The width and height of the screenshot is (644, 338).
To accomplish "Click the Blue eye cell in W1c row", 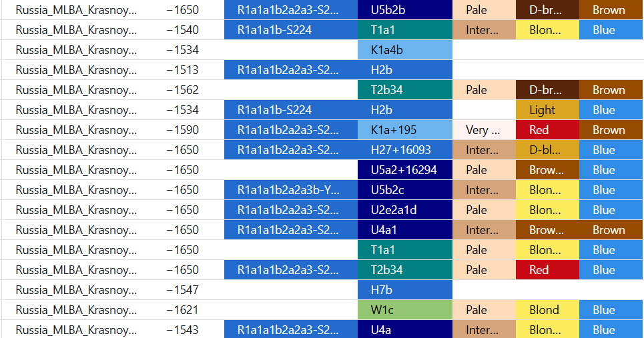I will point(611,310).
